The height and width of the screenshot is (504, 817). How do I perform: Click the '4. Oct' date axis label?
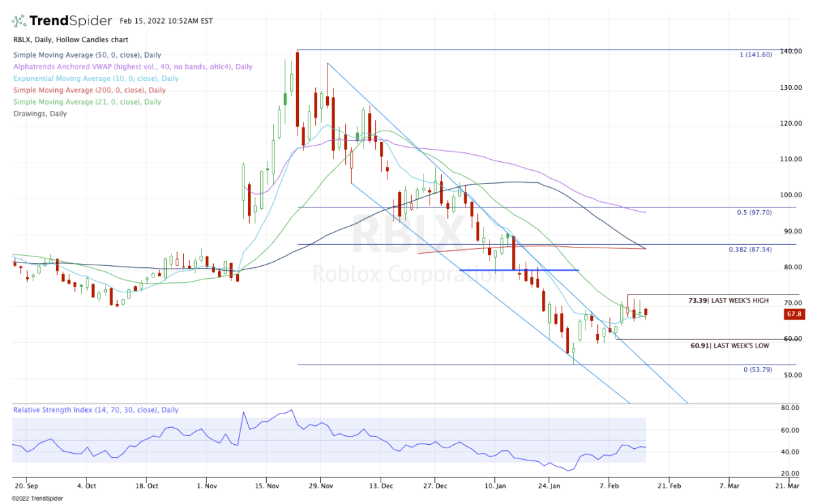[x=88, y=487]
